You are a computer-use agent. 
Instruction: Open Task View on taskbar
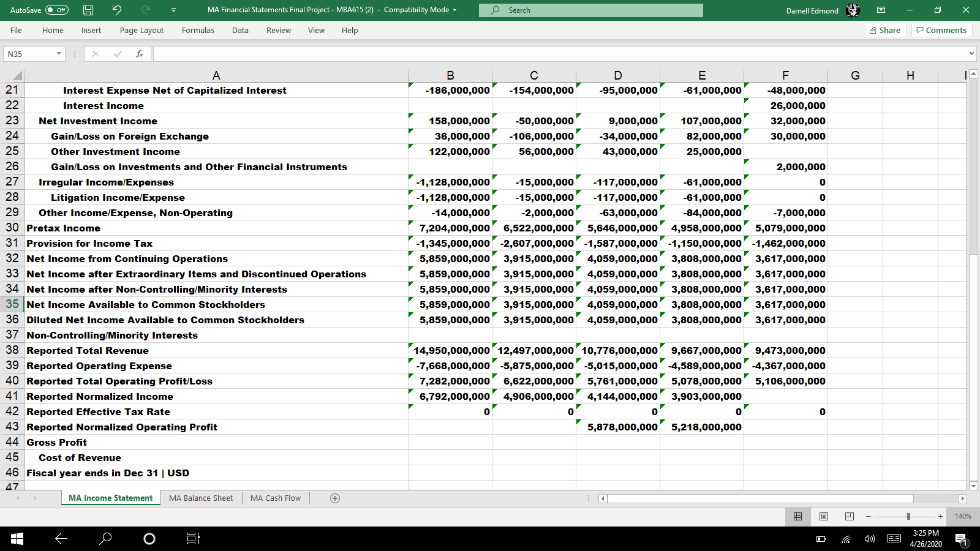(x=193, y=539)
